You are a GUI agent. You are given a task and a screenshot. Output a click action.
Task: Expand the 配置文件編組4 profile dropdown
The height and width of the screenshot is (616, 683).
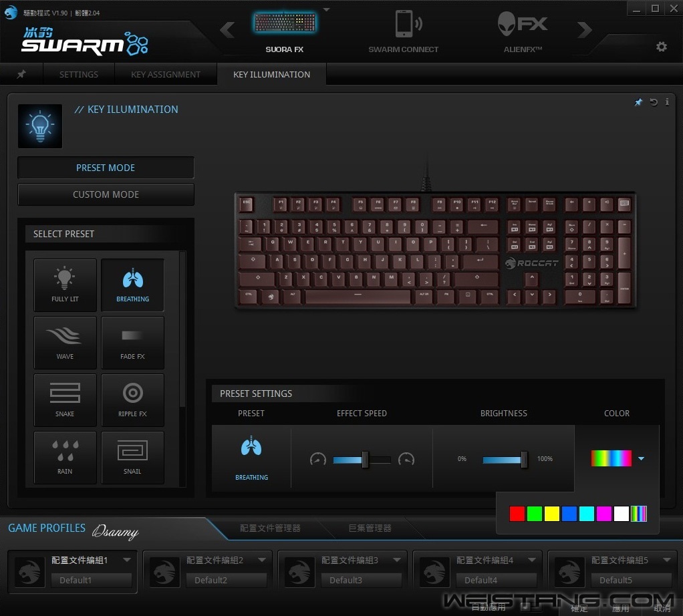tap(532, 560)
